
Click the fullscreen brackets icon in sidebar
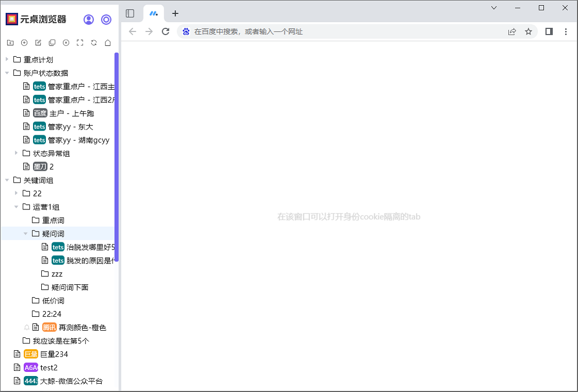pyautogui.click(x=80, y=43)
